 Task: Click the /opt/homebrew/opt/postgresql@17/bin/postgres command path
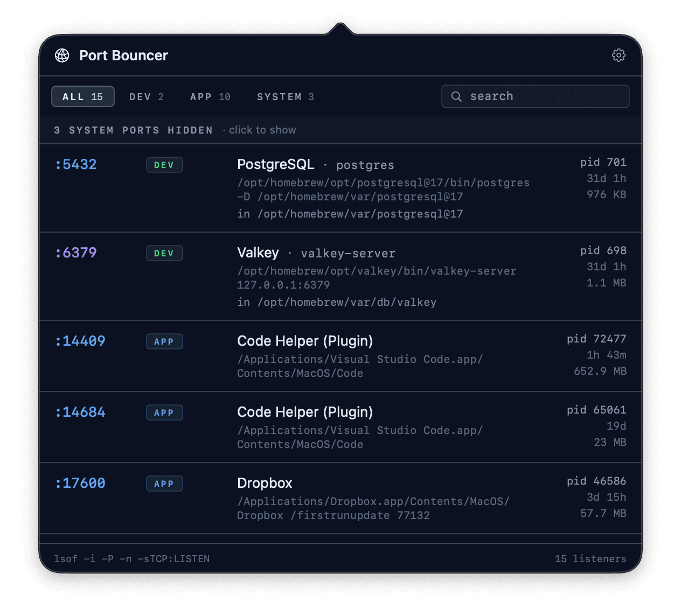click(384, 183)
